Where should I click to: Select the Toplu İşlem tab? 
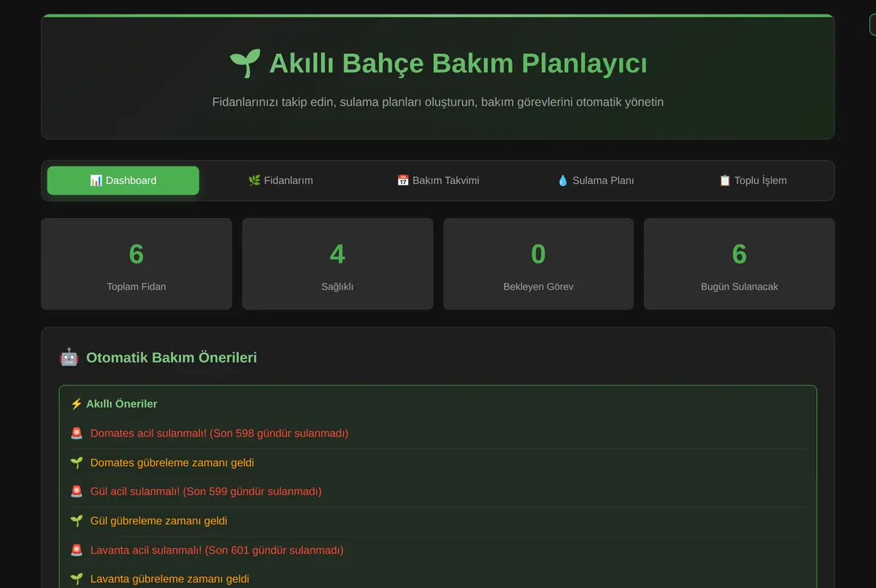point(753,180)
